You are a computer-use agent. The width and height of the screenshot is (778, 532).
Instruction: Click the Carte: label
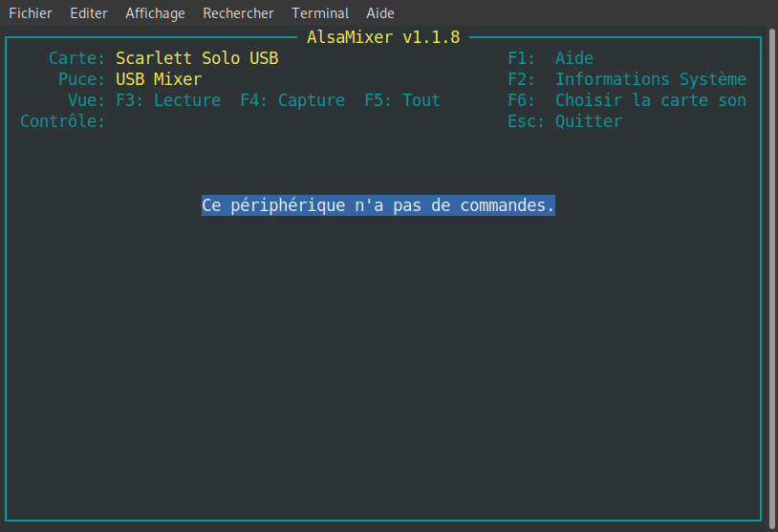pos(77,58)
